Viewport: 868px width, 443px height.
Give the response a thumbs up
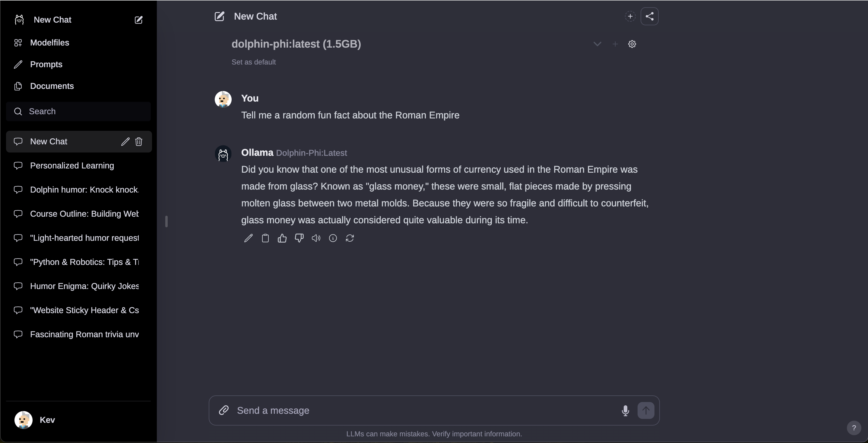[282, 238]
